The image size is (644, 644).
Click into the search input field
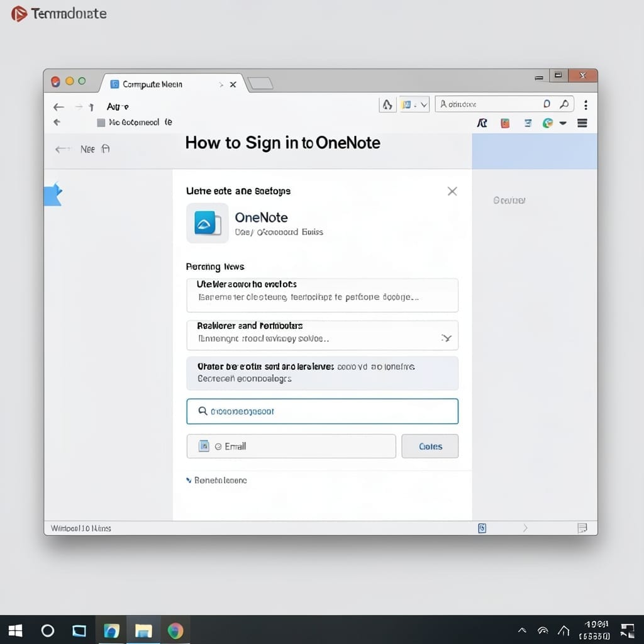coord(323,411)
